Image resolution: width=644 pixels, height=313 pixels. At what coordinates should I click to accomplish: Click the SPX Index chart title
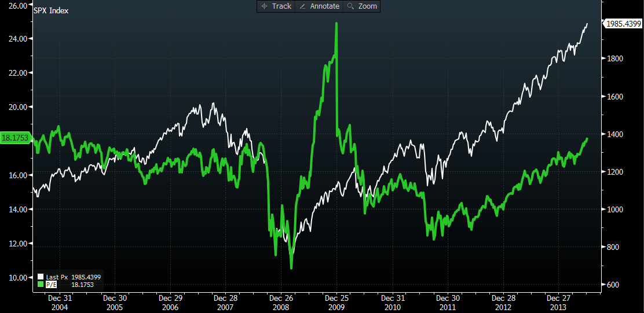pos(51,11)
